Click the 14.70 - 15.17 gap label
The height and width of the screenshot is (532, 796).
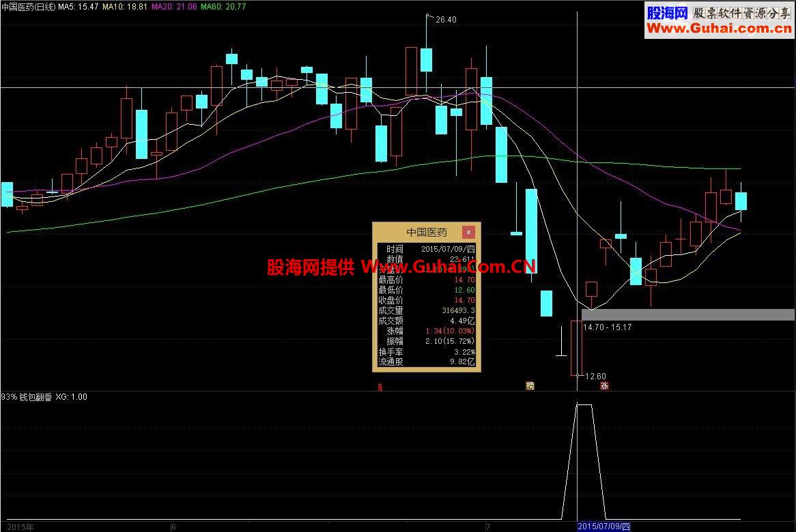[x=607, y=327]
